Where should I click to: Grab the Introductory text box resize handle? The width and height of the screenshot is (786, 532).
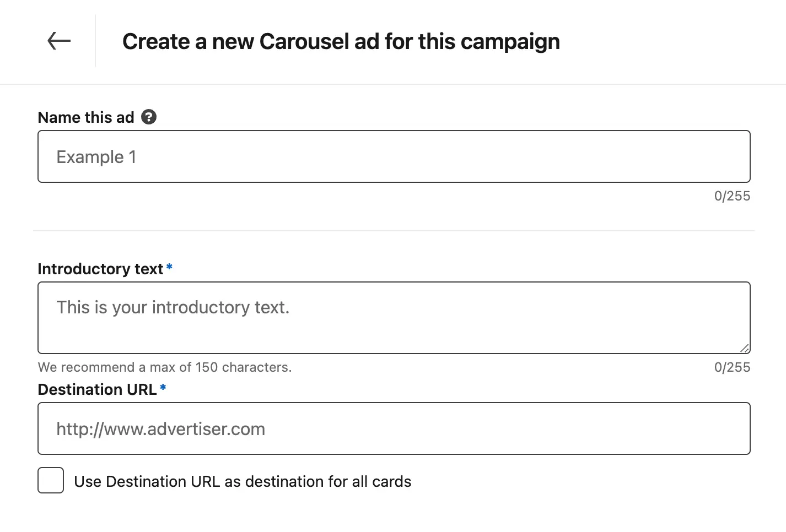click(x=745, y=348)
